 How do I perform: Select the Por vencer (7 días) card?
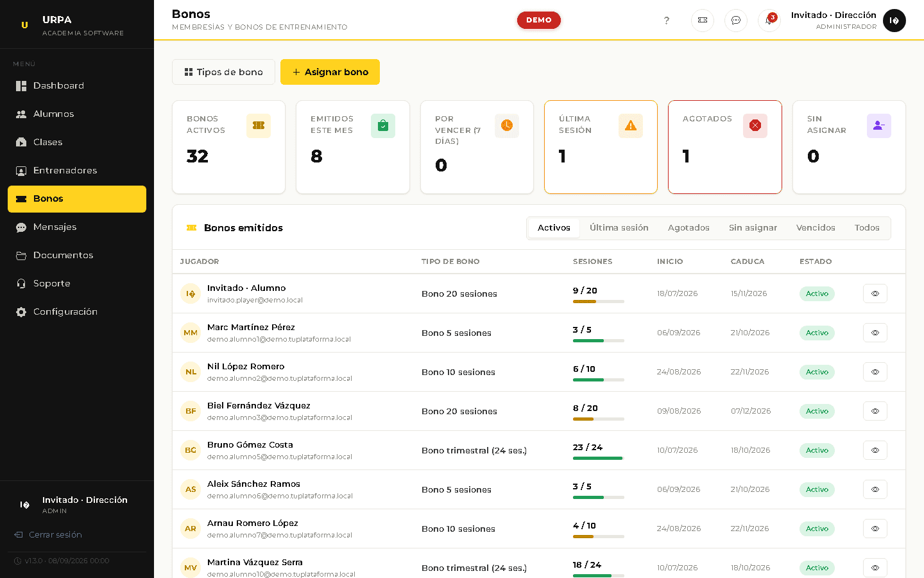[477, 147]
